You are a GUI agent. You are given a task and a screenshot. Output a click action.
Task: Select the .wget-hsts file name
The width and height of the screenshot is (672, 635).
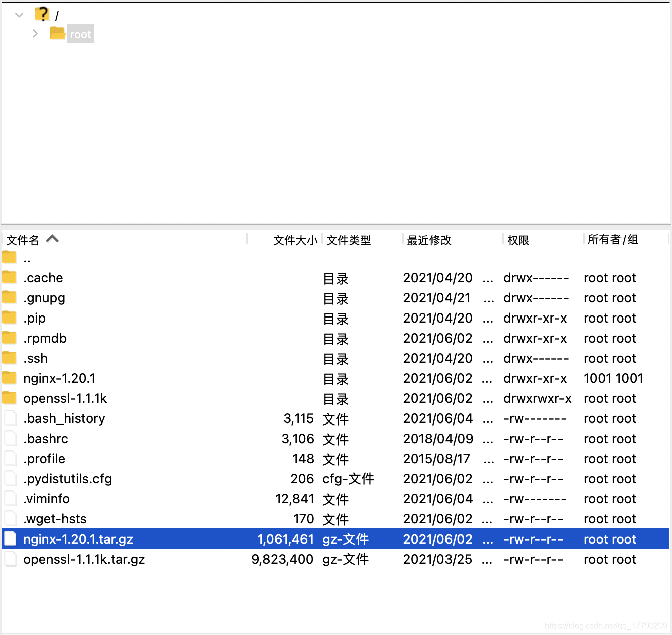pos(55,519)
